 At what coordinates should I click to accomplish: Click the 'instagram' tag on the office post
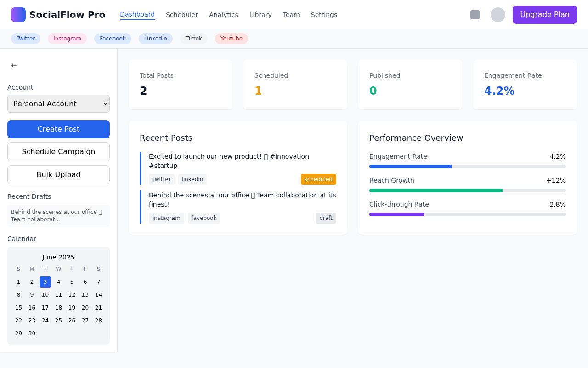166,218
